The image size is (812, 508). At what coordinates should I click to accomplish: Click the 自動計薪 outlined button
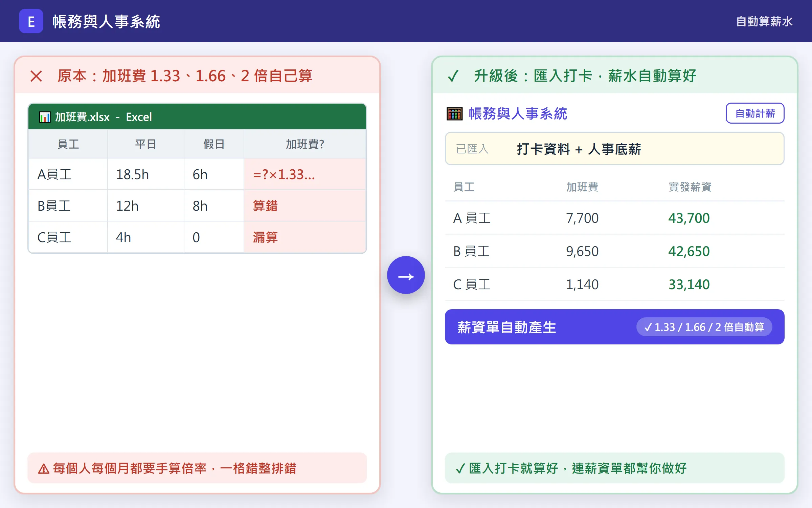click(x=755, y=113)
